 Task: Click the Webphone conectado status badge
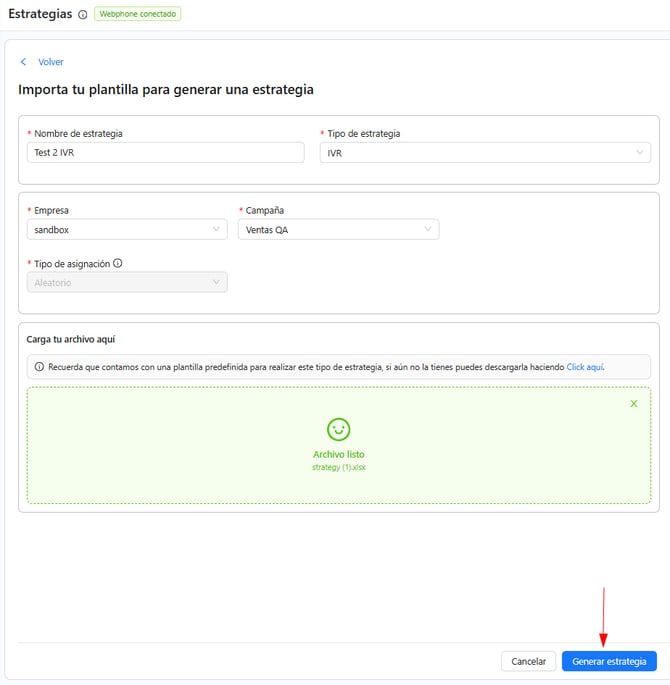[138, 15]
